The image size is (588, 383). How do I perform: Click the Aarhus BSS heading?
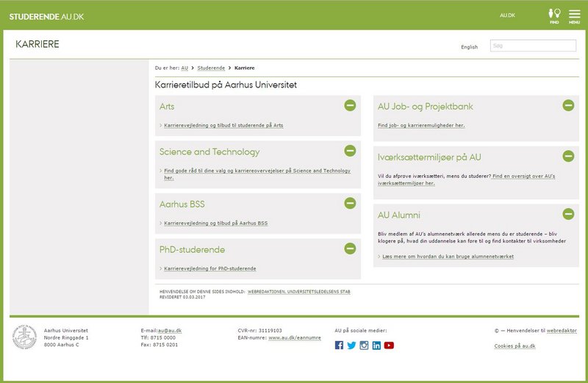[x=182, y=204]
